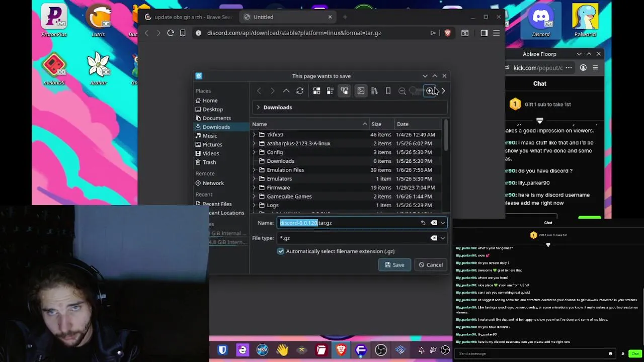
Task: Expand the Emulation Files folder
Action: pyautogui.click(x=254, y=170)
